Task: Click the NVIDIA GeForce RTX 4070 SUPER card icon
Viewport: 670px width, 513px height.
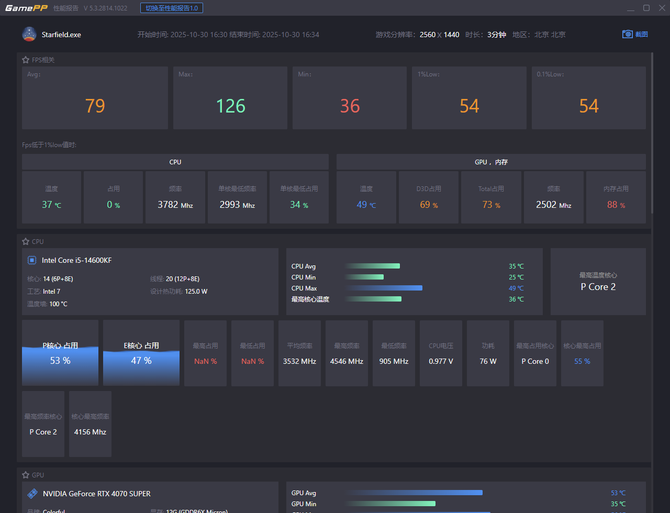Action: click(32, 493)
